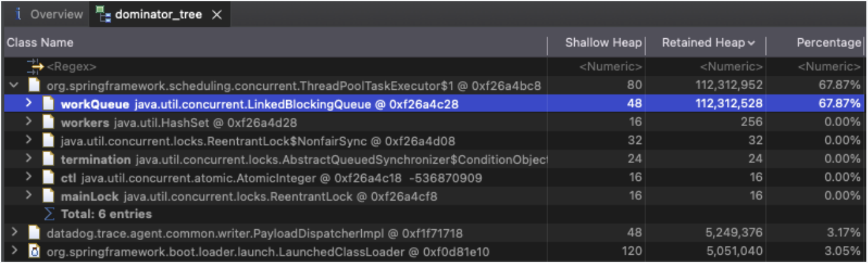
Task: Click the PayloadDispatcherImpl object file icon
Action: point(35,234)
